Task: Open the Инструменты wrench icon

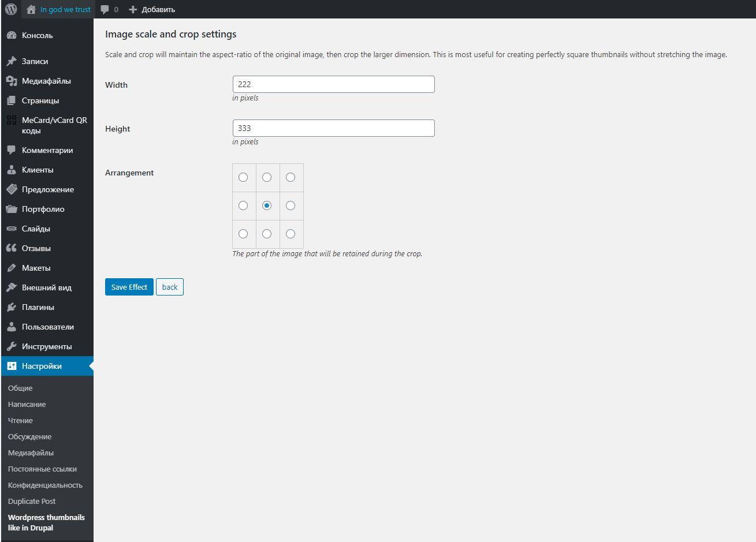Action: pyautogui.click(x=12, y=346)
